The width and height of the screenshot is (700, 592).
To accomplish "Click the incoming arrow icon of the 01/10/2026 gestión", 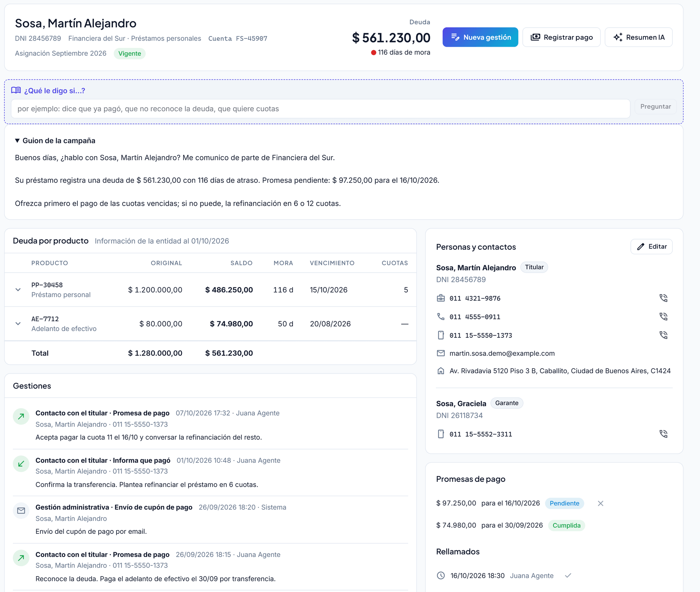I will [21, 464].
